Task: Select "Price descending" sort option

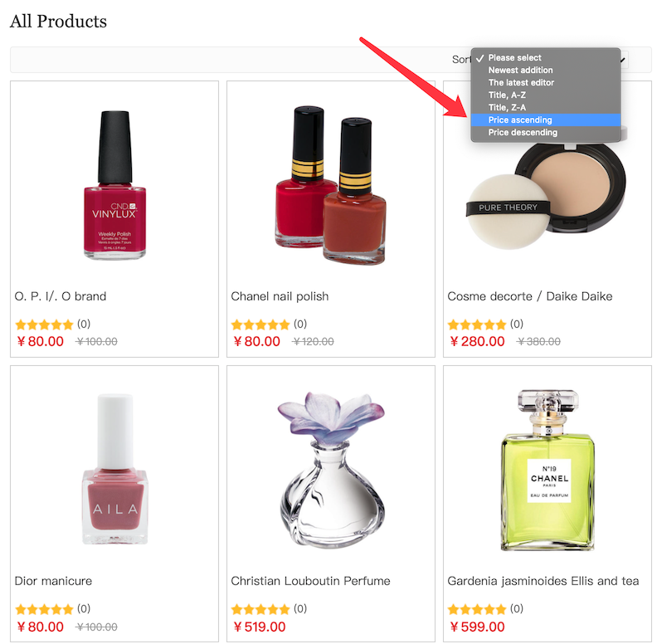Action: (523, 133)
